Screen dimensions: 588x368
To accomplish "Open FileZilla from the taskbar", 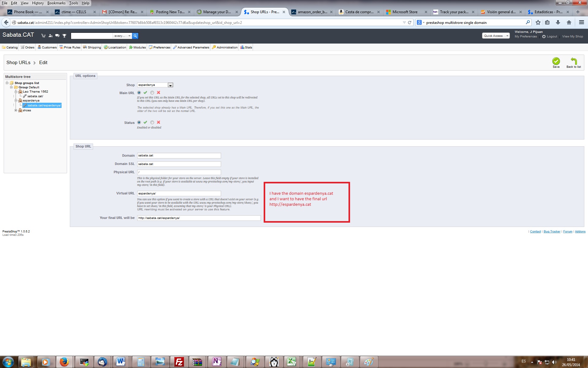I will [x=179, y=362].
